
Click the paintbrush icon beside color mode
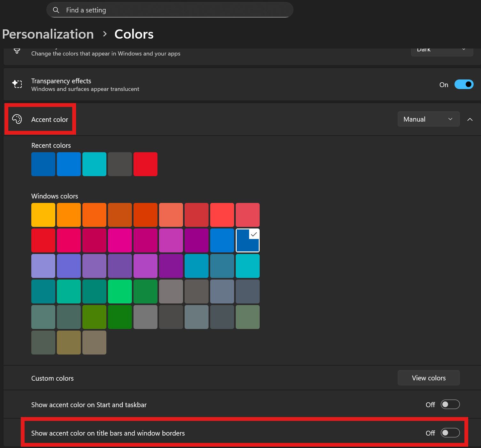pyautogui.click(x=17, y=51)
